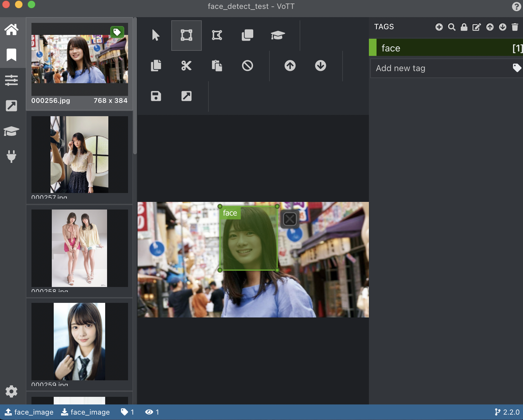Open Active Learning settings in sidebar
This screenshot has height=420, width=523.
(x=11, y=131)
